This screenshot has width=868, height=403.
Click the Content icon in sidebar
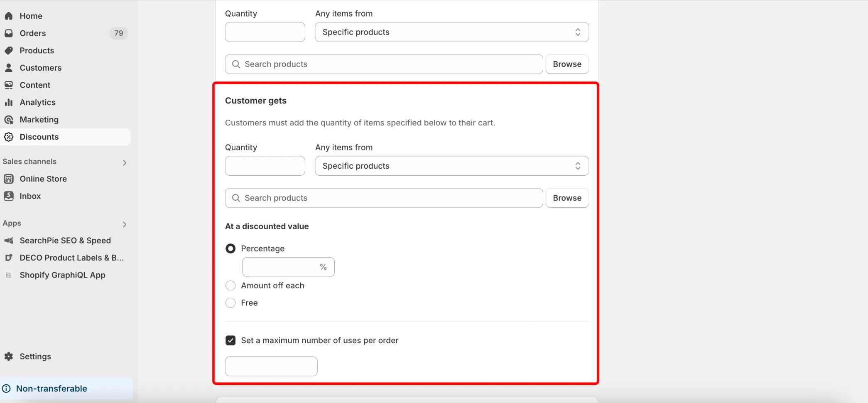9,85
